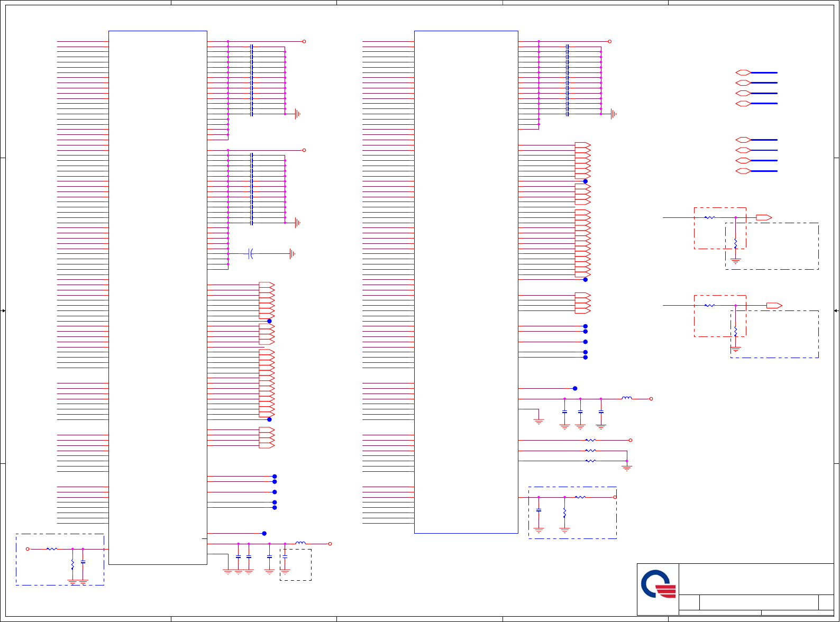Click the blue and red company logo in title block

click(659, 584)
